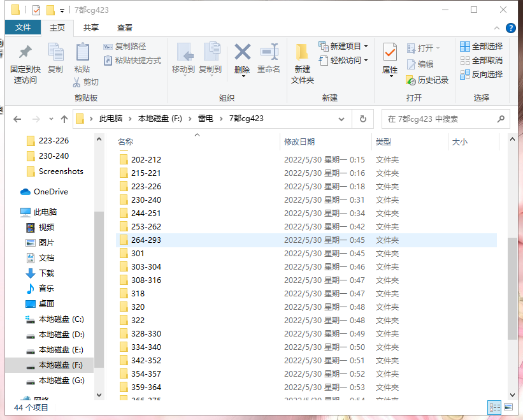Click the file list vertical scrollbar thumb
Image resolution: width=523 pixels, height=420 pixels.
pos(512,287)
